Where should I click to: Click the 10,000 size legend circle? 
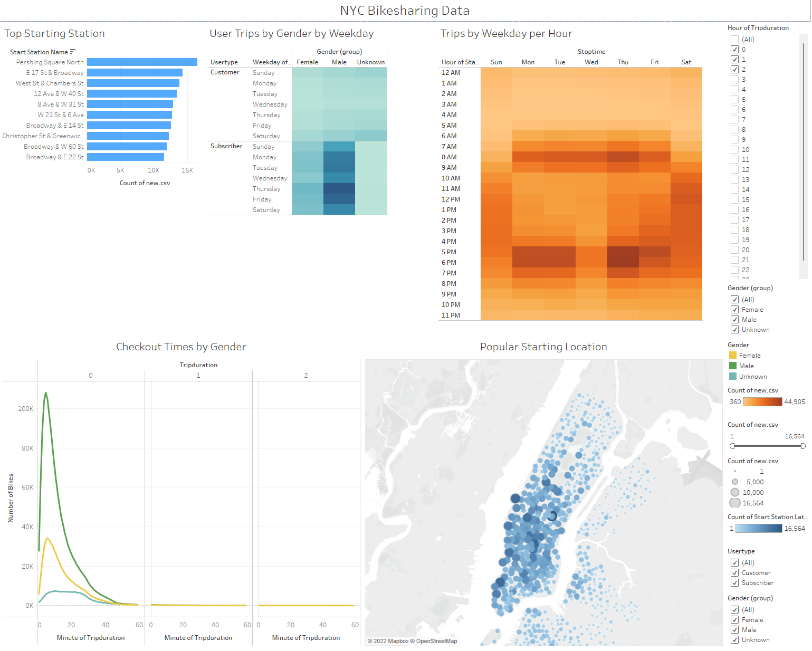click(734, 492)
